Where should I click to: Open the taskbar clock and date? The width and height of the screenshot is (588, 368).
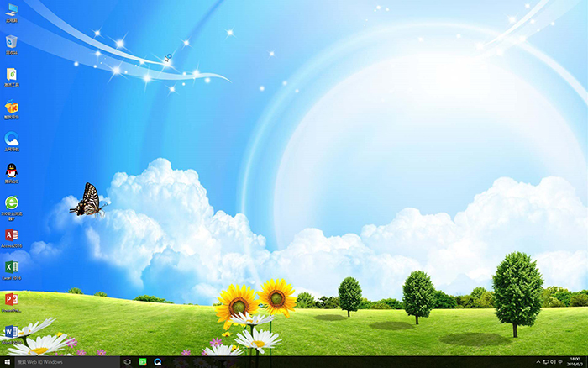coord(575,362)
